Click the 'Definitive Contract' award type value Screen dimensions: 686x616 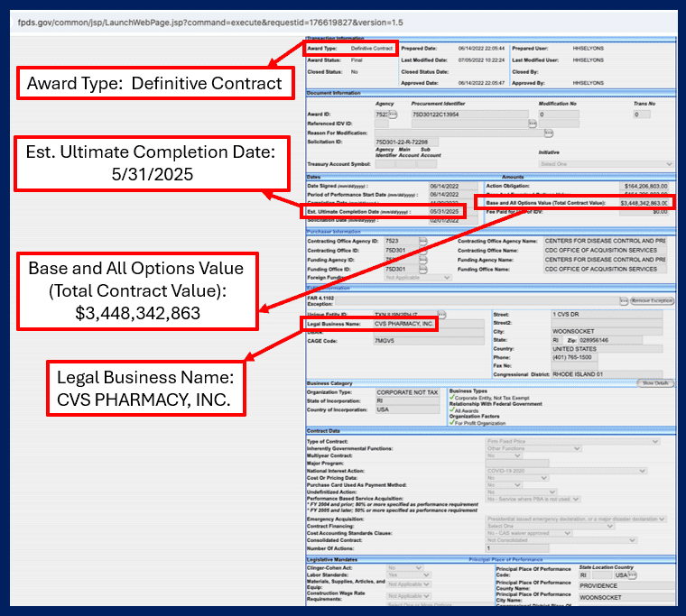372,49
